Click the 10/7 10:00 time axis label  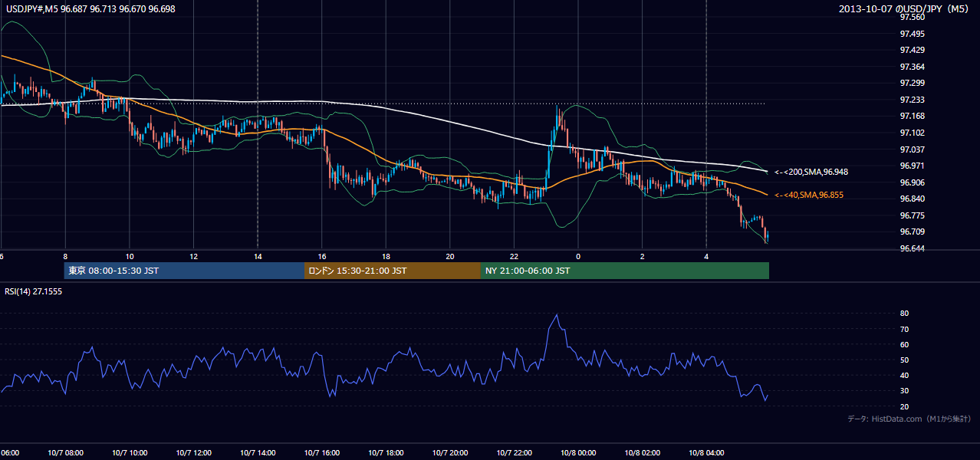point(130,452)
